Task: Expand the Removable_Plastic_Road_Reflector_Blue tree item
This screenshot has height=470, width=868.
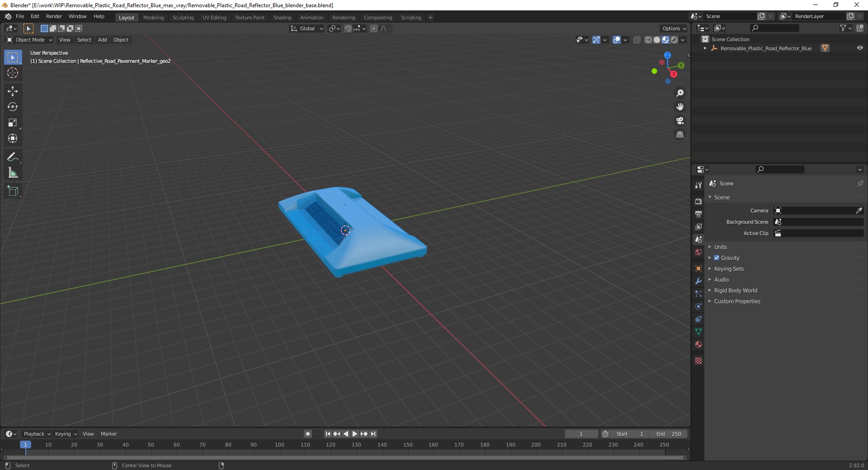Action: [x=705, y=48]
